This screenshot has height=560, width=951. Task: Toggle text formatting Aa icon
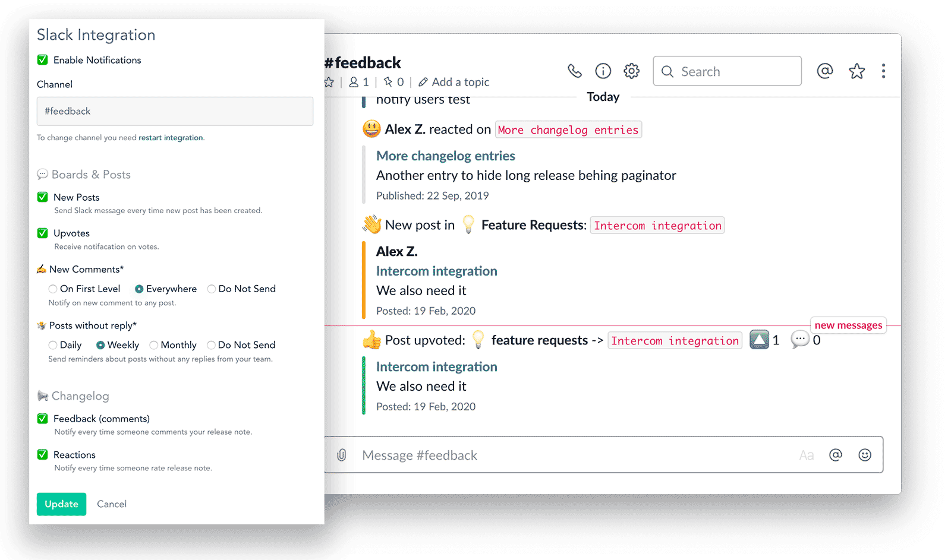click(x=806, y=455)
